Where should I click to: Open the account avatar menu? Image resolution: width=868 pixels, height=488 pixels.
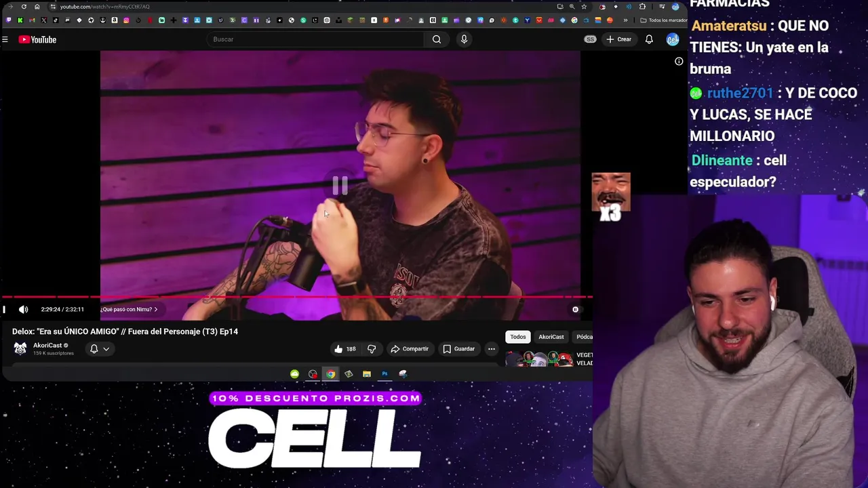[x=672, y=39]
